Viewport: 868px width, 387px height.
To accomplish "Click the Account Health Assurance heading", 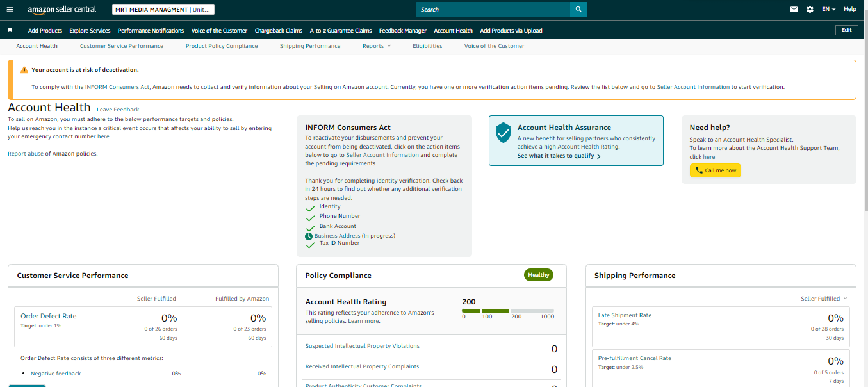I will (x=564, y=128).
